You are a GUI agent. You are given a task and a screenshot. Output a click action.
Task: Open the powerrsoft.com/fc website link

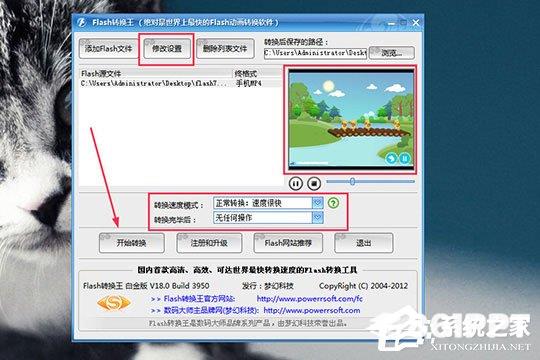[x=310, y=299]
